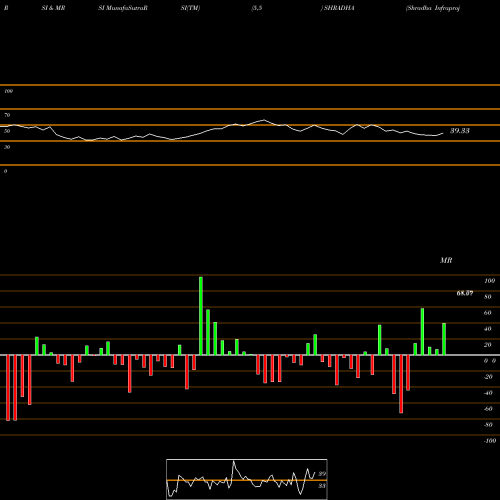500x500 pixels.
Task: Click the Shradha Infraproj header text
Action: 433,8
